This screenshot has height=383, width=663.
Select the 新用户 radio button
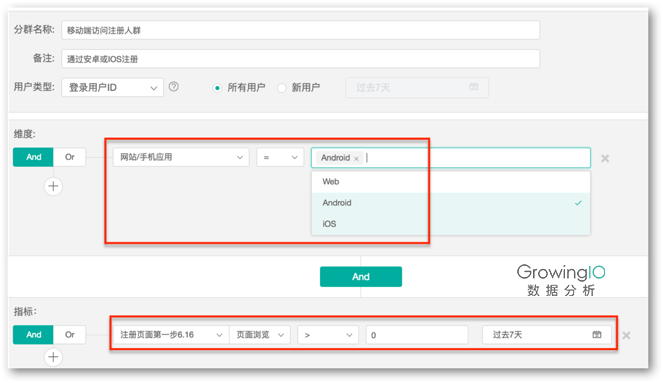point(282,88)
